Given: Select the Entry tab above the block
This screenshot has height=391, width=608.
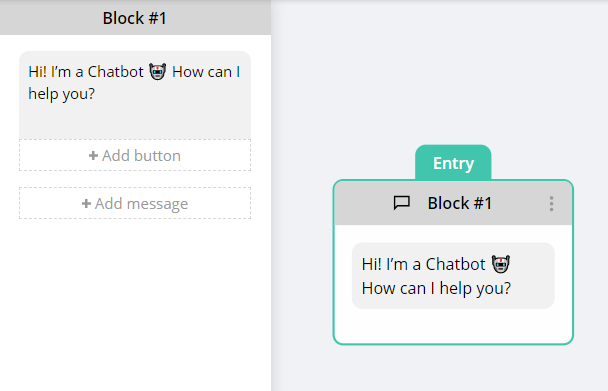Looking at the screenshot, I should pos(453,163).
